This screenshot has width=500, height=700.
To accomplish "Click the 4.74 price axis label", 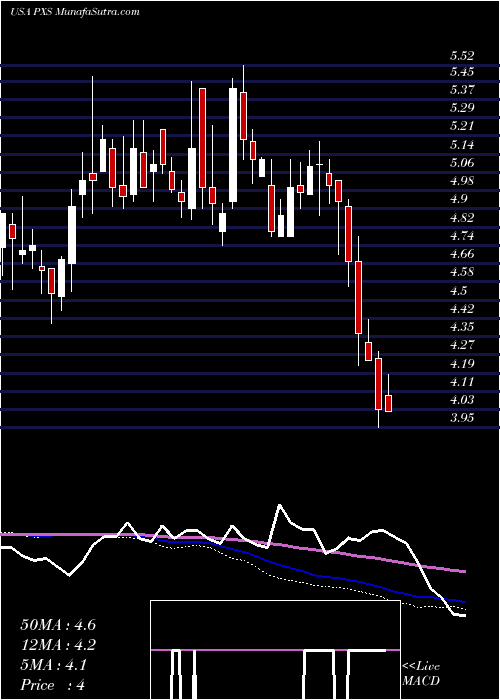I will tap(462, 236).
